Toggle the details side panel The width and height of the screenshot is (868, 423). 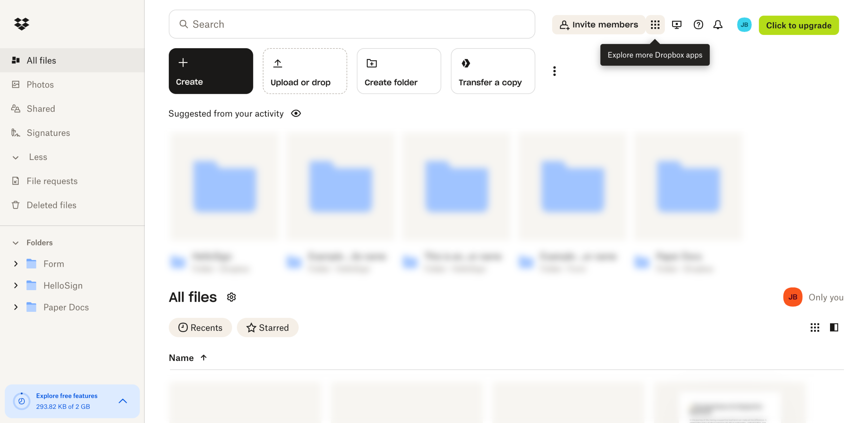834,327
